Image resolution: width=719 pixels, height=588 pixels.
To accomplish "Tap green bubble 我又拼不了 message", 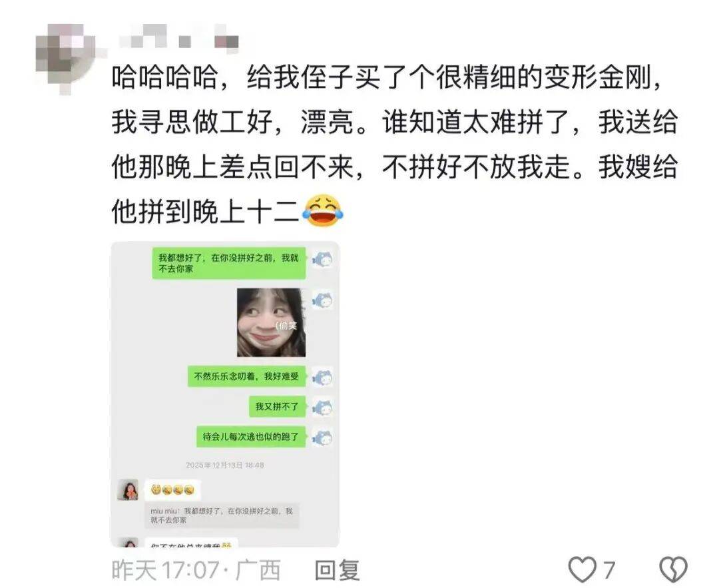I will coord(278,407).
